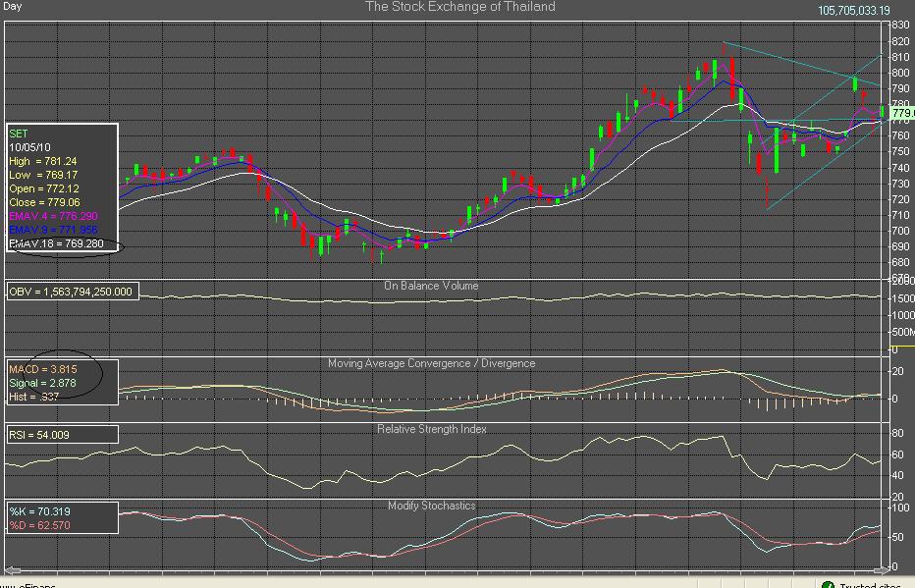
Task: Click the "%D = 62.570" value
Action: [x=39, y=525]
